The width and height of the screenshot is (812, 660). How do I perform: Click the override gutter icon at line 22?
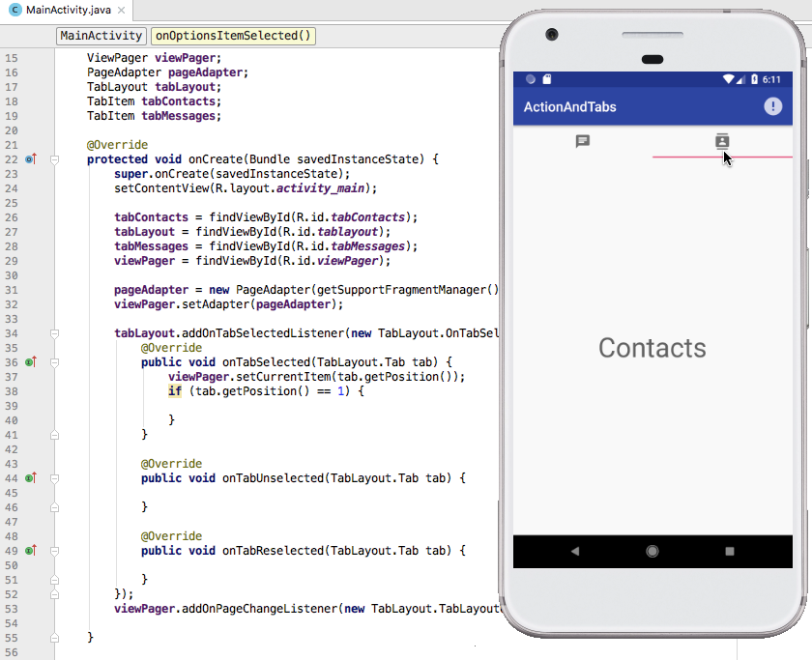[x=31, y=158]
